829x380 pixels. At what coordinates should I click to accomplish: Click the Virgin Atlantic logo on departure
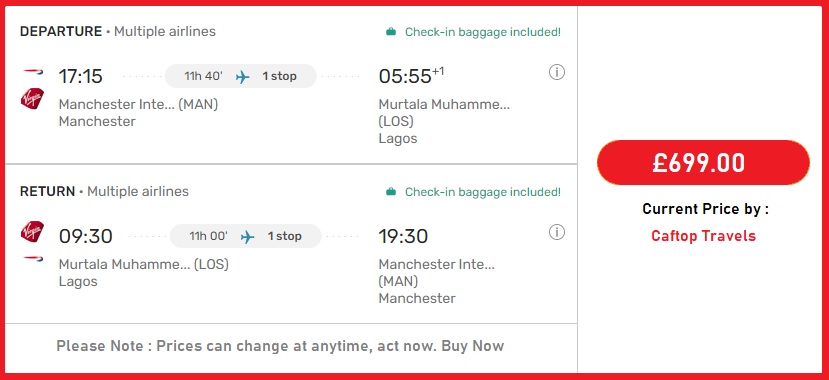[x=32, y=99]
